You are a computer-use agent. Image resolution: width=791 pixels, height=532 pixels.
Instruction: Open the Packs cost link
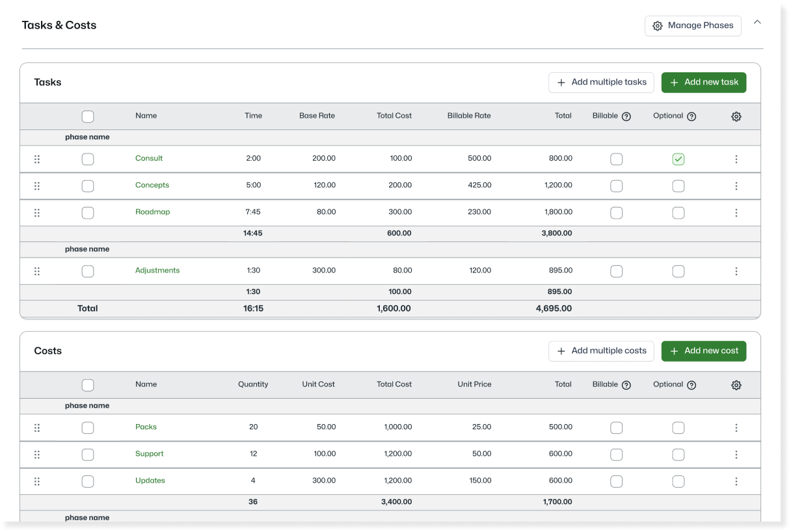[x=146, y=427]
